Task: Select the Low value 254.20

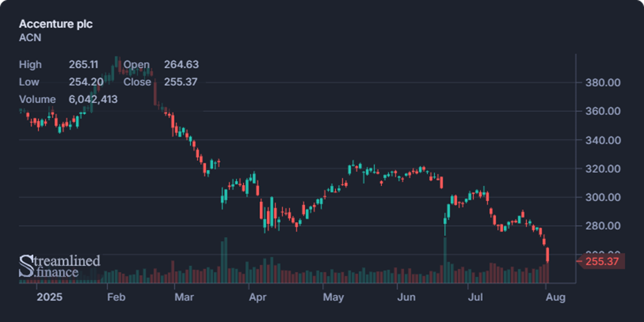Action: point(86,82)
